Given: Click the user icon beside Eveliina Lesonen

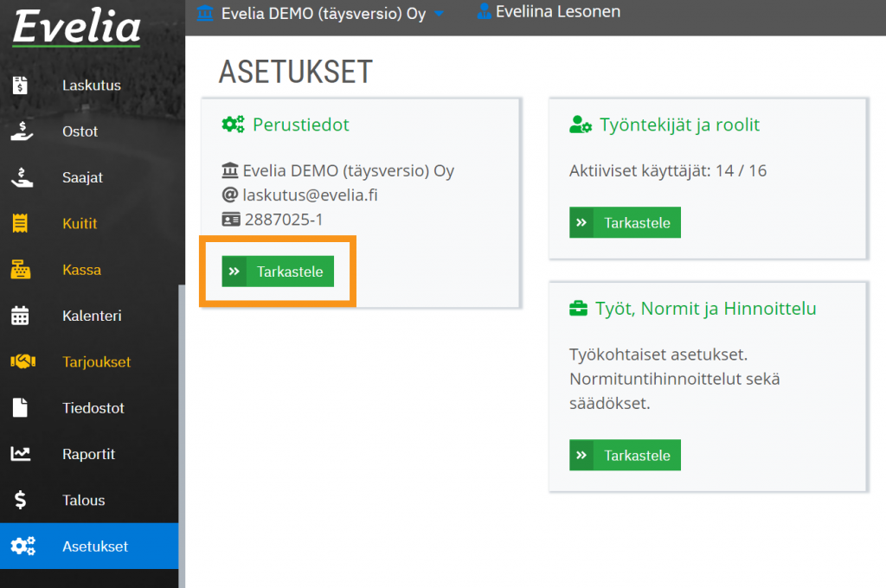Looking at the screenshot, I should [485, 10].
